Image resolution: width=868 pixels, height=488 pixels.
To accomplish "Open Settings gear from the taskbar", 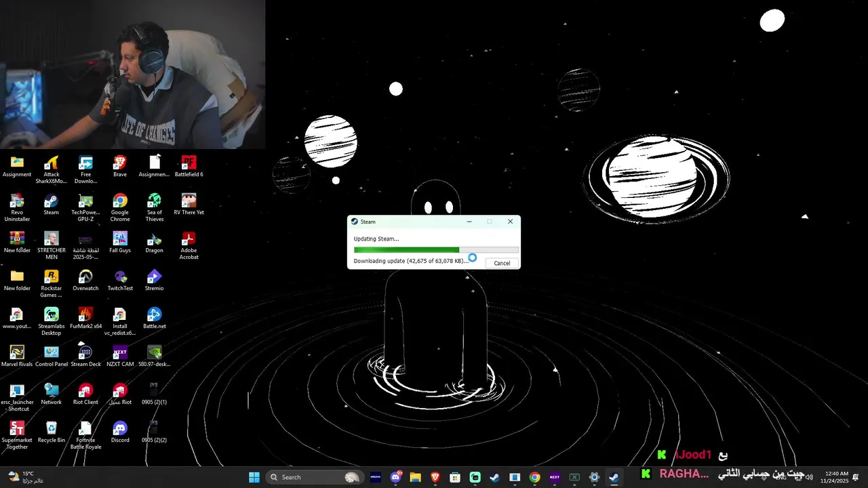I will click(594, 477).
